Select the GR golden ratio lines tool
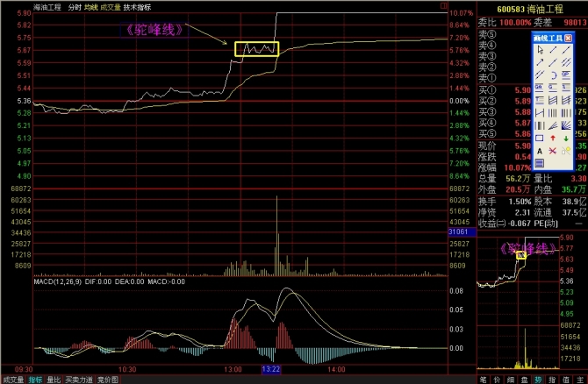 (x=539, y=88)
